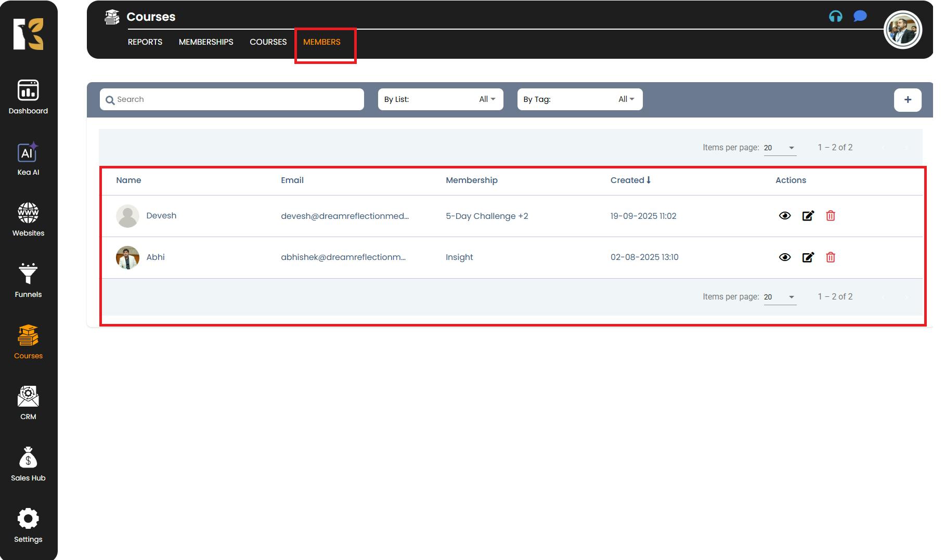945x560 pixels.
Task: Click the add member plus button
Action: (907, 100)
